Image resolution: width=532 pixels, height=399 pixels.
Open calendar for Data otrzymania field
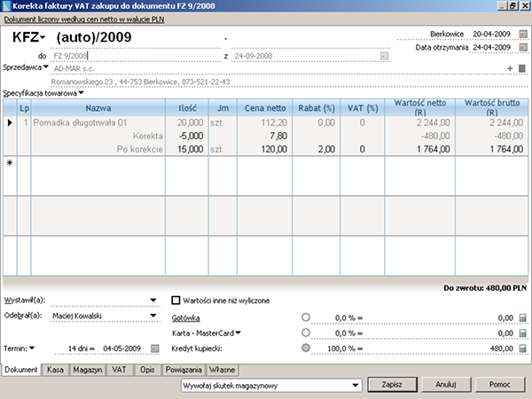pos(521,47)
